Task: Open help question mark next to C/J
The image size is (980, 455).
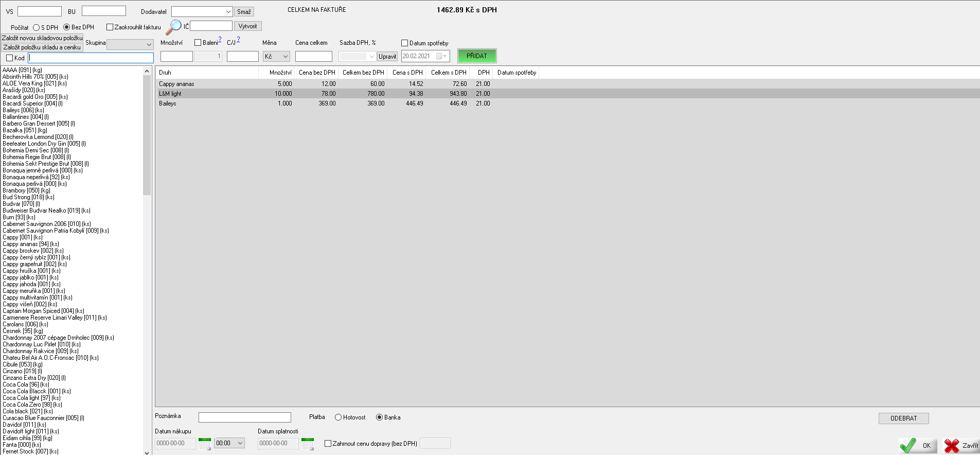Action: [238, 39]
